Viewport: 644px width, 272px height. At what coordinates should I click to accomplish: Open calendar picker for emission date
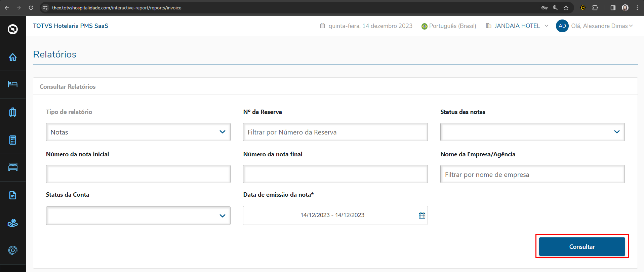(x=422, y=215)
